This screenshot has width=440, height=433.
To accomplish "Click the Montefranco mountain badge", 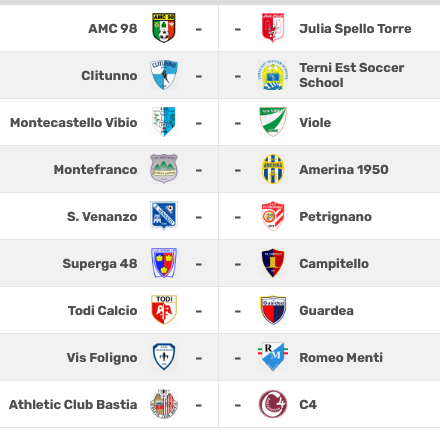I will (164, 169).
